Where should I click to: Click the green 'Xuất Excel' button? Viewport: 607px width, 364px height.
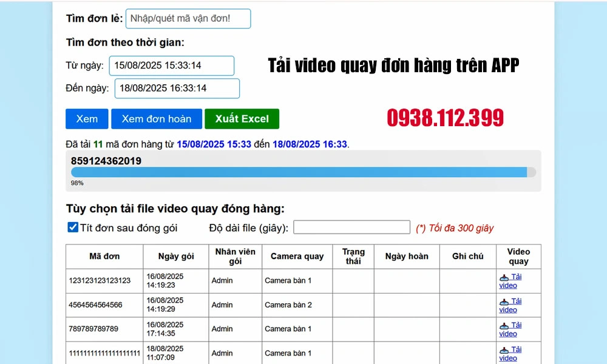pyautogui.click(x=242, y=119)
